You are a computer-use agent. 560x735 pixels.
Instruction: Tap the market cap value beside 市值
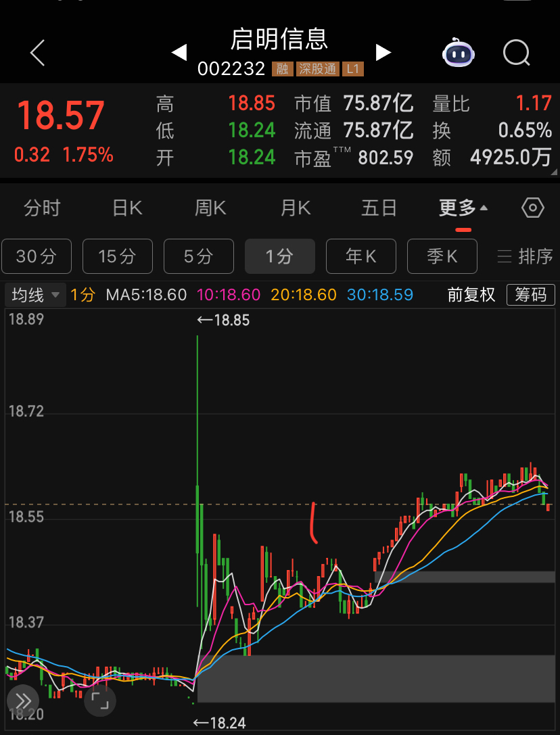378,103
